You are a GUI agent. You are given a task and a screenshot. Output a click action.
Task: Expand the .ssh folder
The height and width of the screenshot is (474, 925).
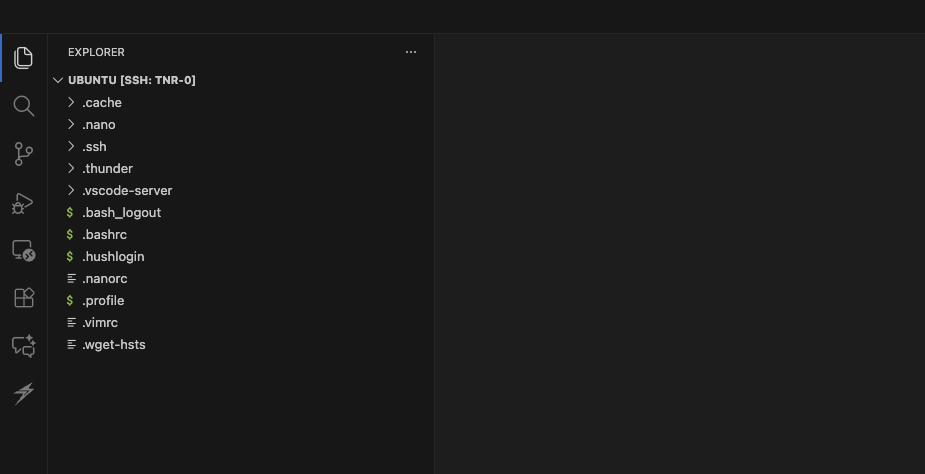pyautogui.click(x=241, y=146)
